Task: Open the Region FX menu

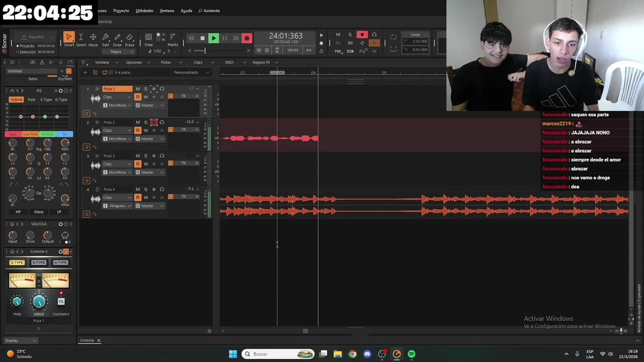Action: pos(265,62)
